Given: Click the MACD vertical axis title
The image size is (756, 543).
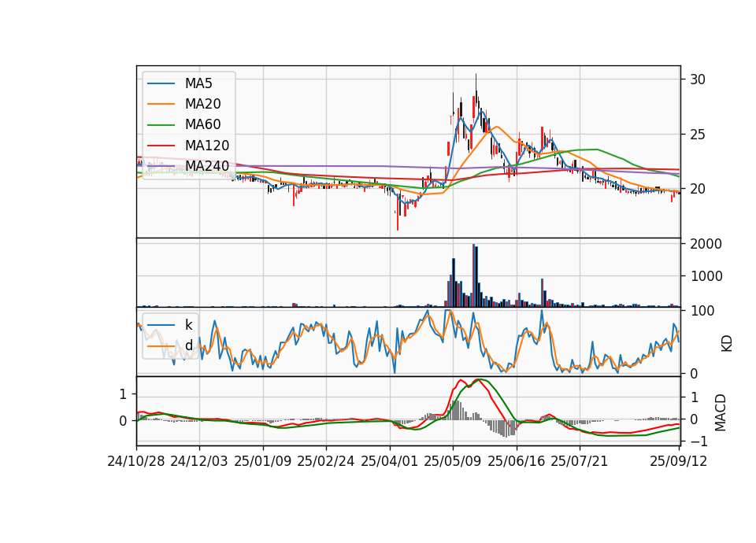Looking at the screenshot, I should 721,412.
